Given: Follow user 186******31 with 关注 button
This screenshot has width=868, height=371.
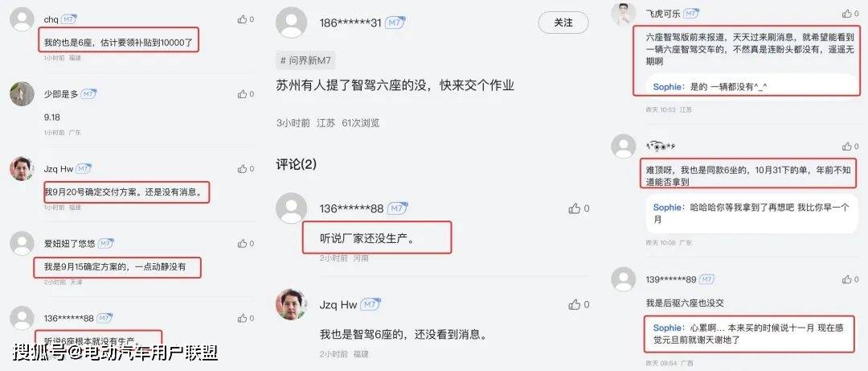Looking at the screenshot, I should coord(563,23).
